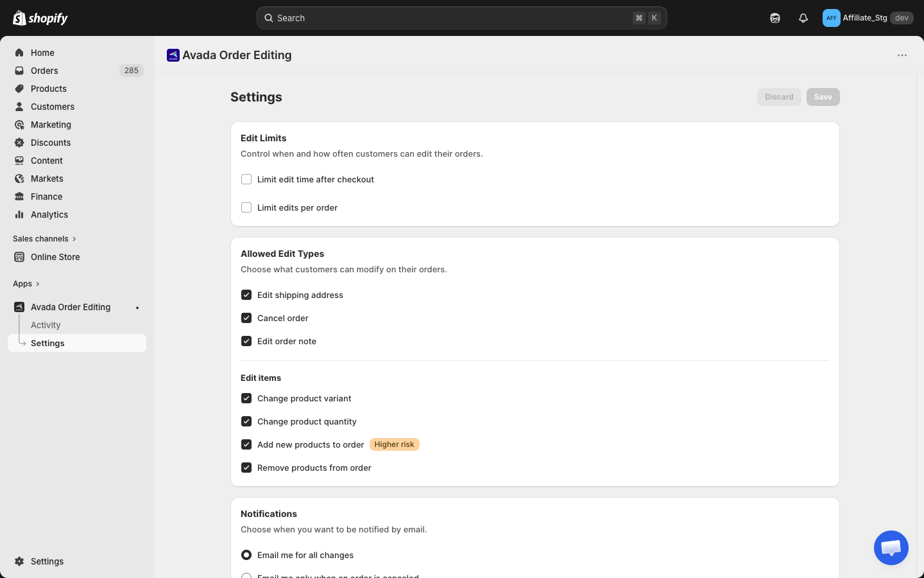Screen dimensions: 924x578
Task: Open Avada Order Editing app in sidebar
Action: click(71, 307)
